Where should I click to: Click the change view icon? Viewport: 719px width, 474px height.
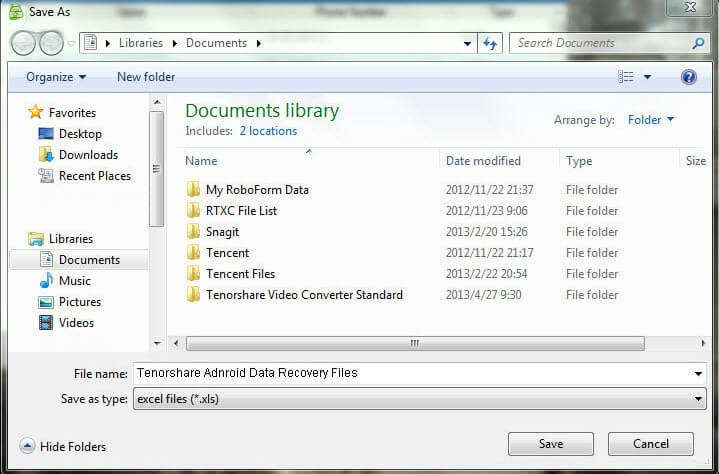(625, 77)
